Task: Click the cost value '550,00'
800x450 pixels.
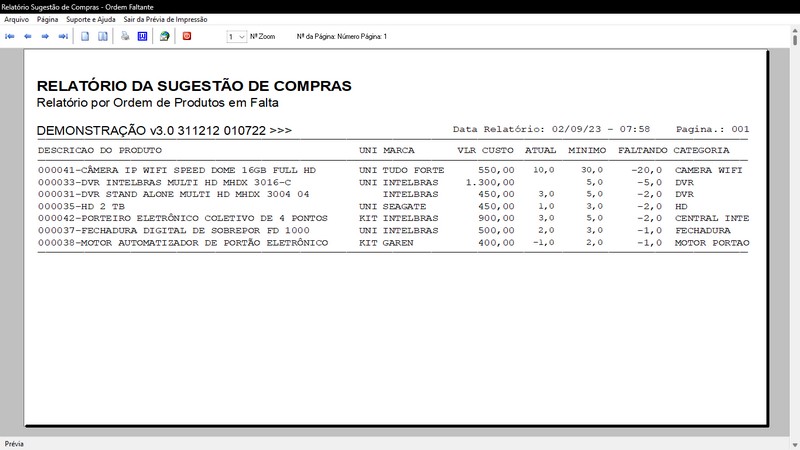Action: (x=496, y=170)
